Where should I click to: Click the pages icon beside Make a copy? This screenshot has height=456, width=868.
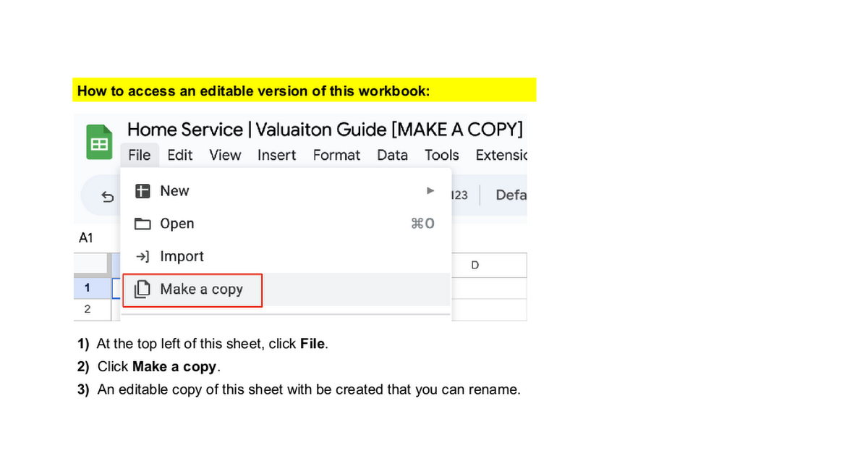coord(143,290)
